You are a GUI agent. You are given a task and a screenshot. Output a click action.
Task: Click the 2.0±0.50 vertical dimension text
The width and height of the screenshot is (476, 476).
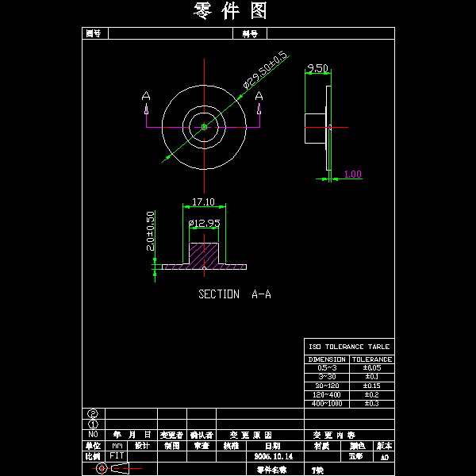152,231
